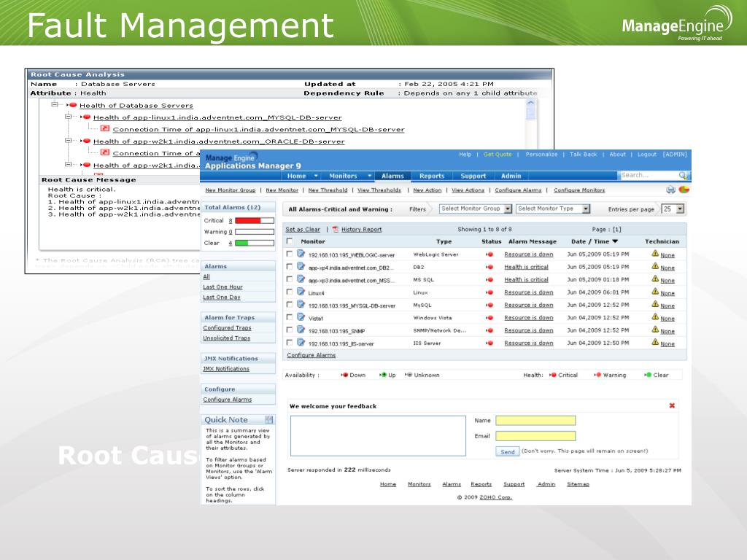
Task: Click the PDF icon beside History Report
Action: (x=336, y=229)
